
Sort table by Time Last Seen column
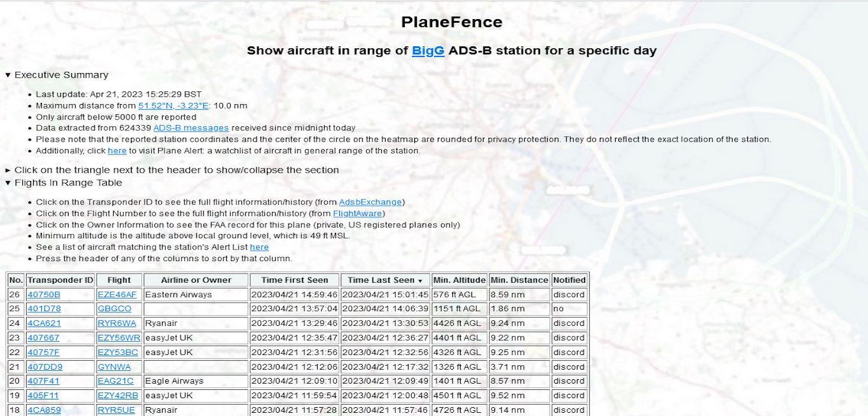click(384, 280)
